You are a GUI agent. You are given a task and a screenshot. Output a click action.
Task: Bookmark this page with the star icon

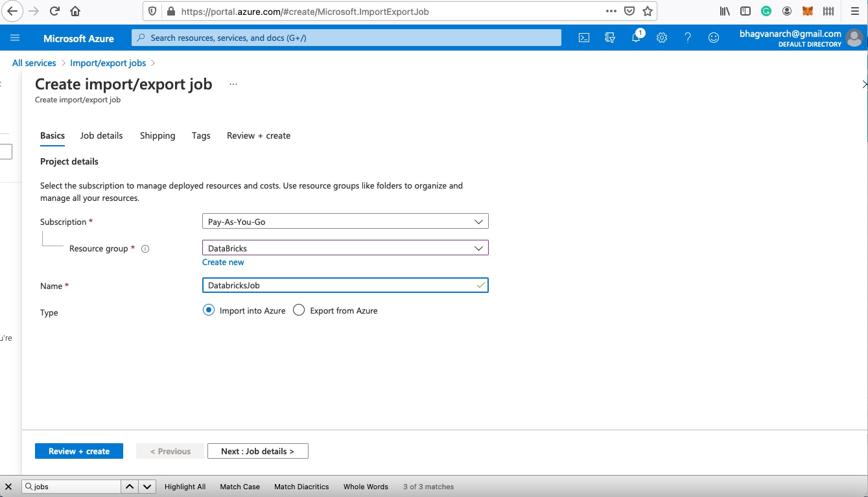tap(648, 11)
